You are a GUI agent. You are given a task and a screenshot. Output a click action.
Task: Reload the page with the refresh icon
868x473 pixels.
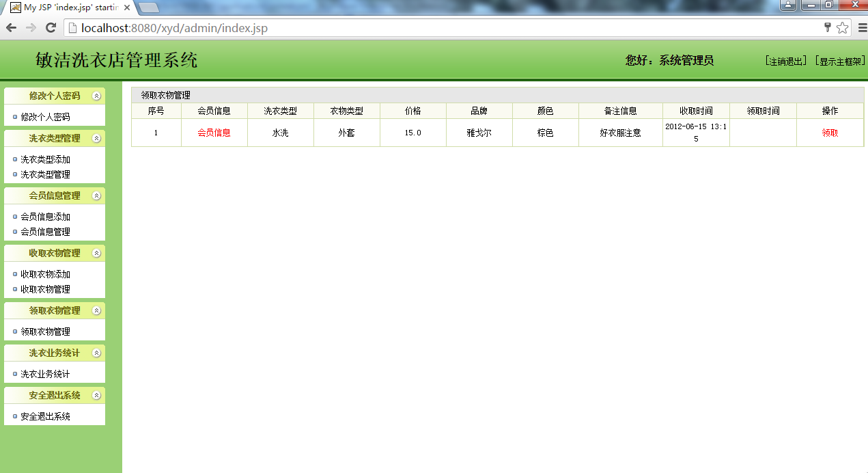pyautogui.click(x=51, y=28)
